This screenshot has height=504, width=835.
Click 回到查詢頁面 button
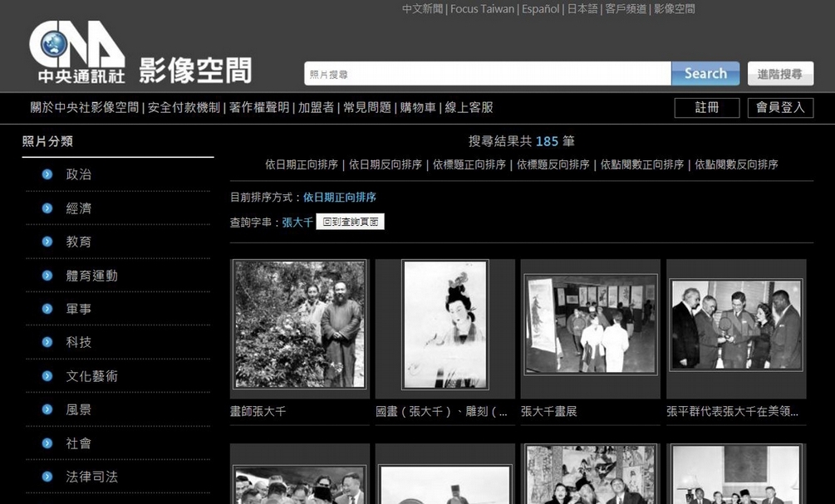tap(350, 222)
